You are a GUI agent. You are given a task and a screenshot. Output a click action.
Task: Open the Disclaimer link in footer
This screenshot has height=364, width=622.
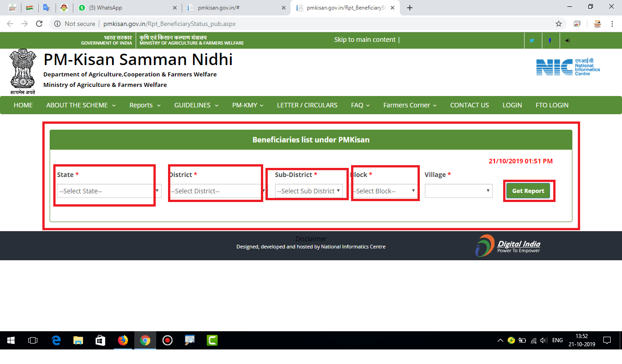pyautogui.click(x=311, y=239)
